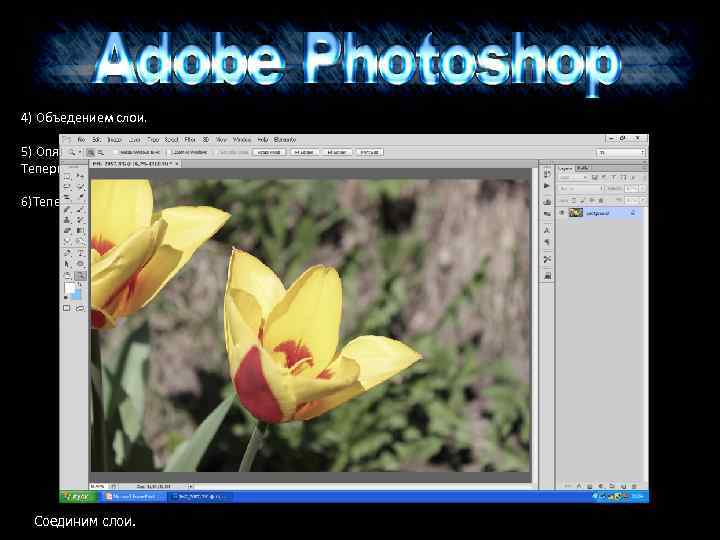The height and width of the screenshot is (540, 720).
Task: Select the Lasso tool
Action: (x=67, y=186)
